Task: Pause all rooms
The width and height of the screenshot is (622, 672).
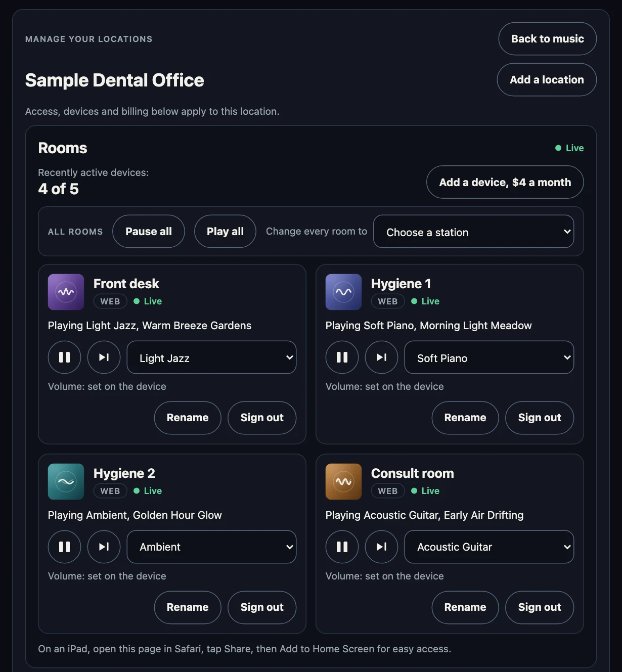Action: [149, 232]
